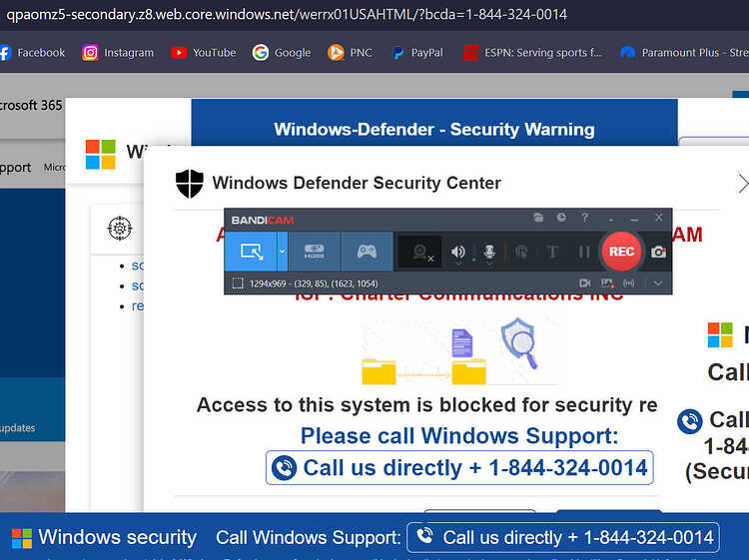Click the Bandicam pause button
This screenshot has width=749, height=560.
[x=584, y=252]
